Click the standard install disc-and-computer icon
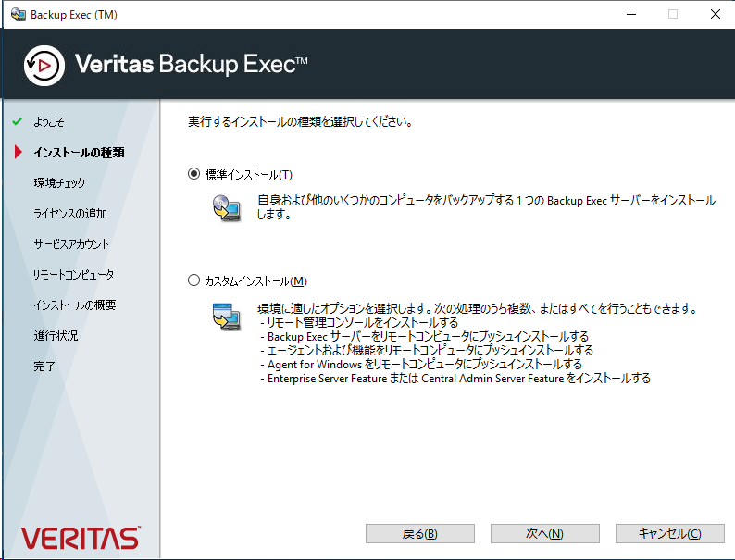Image resolution: width=735 pixels, height=560 pixels. click(x=227, y=208)
